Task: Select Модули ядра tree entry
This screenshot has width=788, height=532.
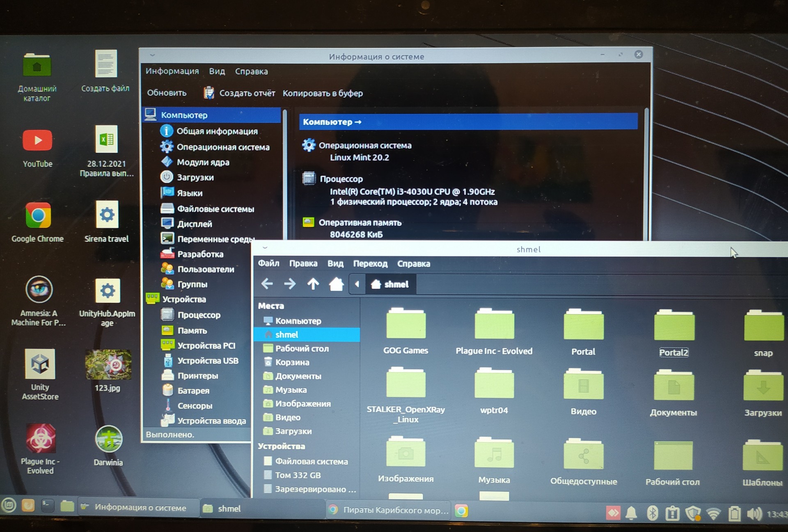Action: (195, 162)
